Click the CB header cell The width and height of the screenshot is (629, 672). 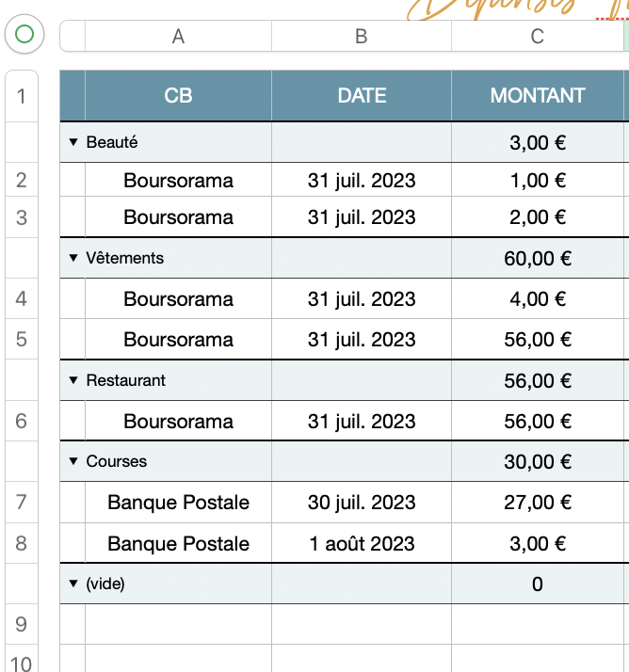(178, 96)
